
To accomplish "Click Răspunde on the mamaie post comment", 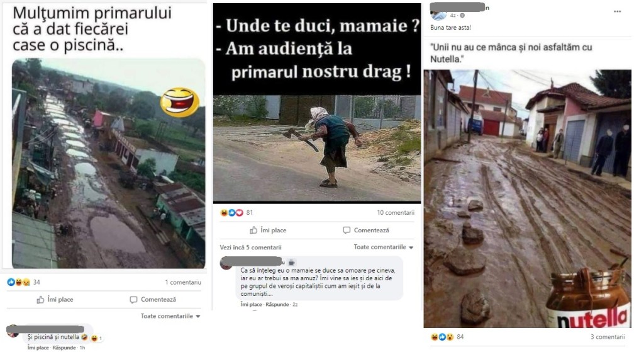I will [x=277, y=305].
